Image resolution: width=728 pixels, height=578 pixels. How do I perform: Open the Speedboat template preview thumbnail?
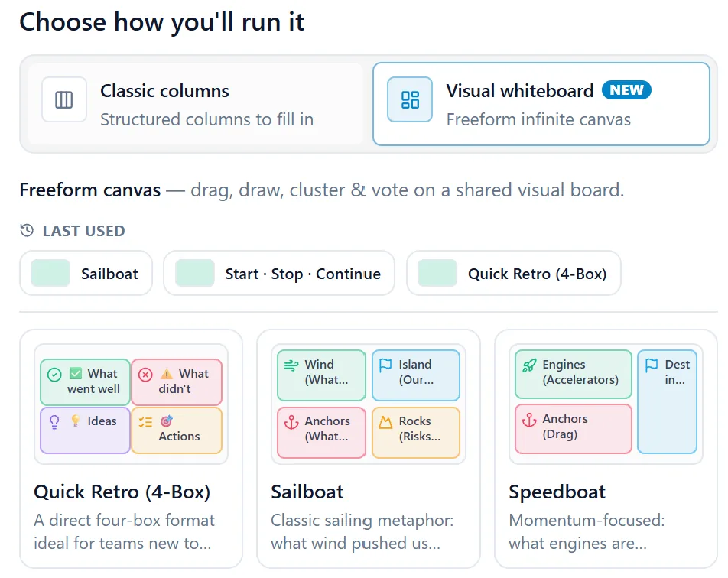pyautogui.click(x=606, y=404)
